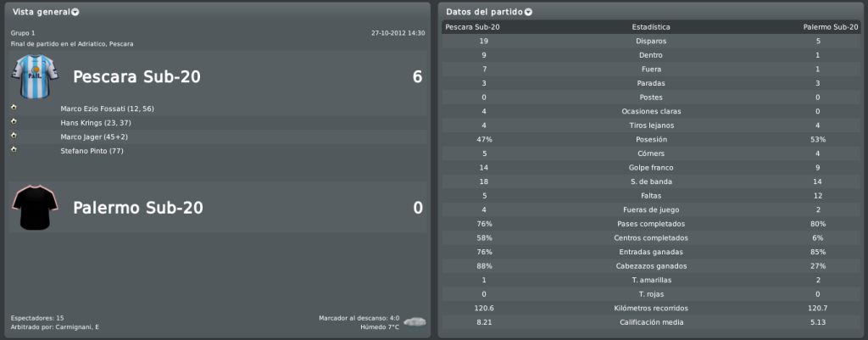868x340 pixels.
Task: Open the Pescara Sub-20 team name link
Action: click(x=136, y=77)
